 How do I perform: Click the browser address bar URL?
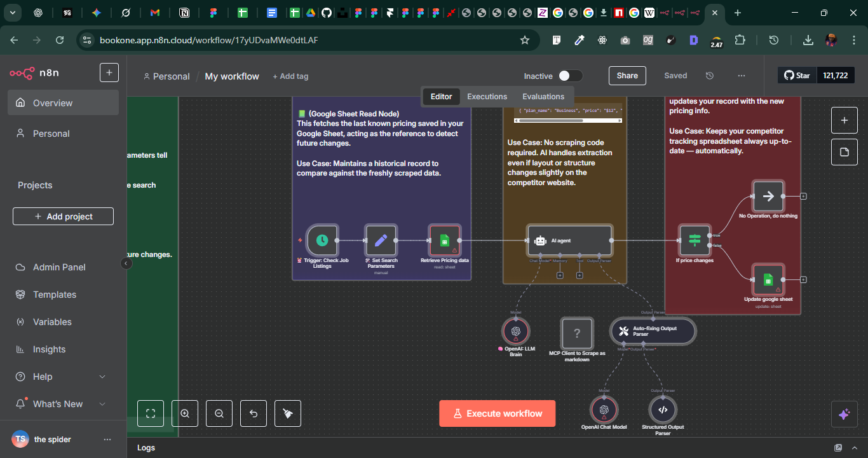209,40
